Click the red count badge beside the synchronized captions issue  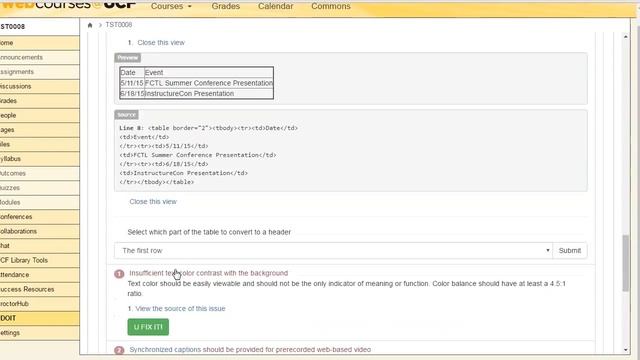coord(119,350)
